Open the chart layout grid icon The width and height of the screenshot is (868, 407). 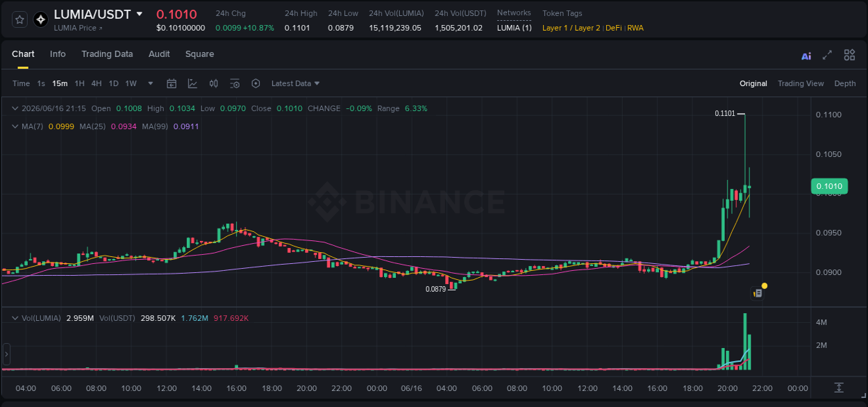pos(849,56)
